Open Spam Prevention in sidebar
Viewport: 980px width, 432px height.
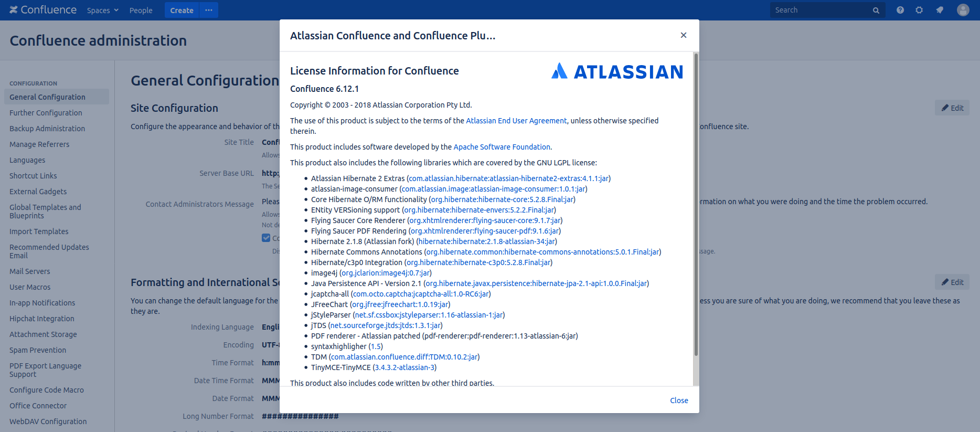(38, 350)
